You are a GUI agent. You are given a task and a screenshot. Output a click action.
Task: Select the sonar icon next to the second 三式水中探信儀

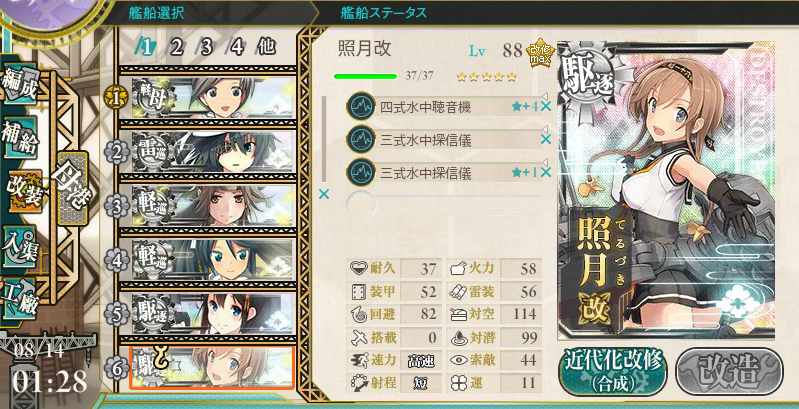(361, 172)
